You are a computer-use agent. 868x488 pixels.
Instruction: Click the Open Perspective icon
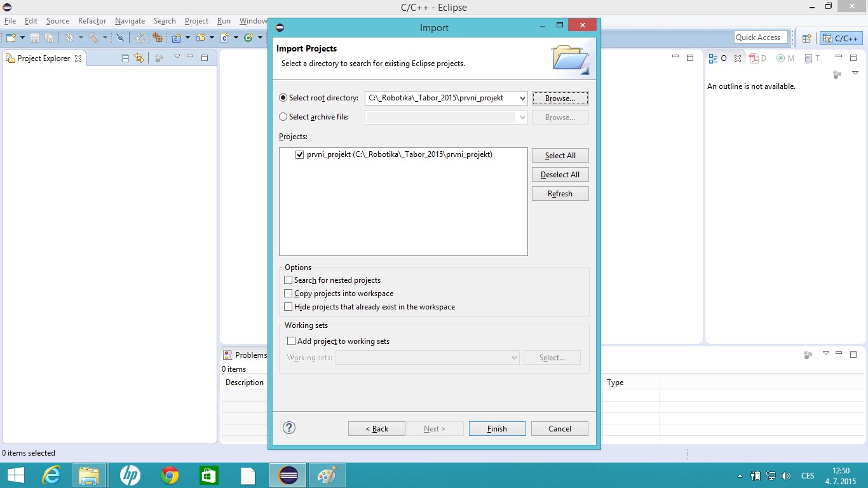[x=807, y=38]
